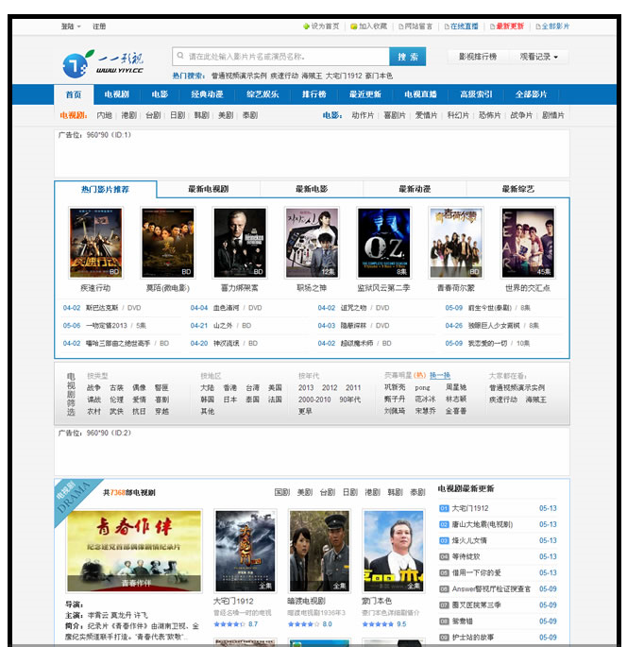Click the magnifier icon in search box
This screenshot has width=644, height=647.
click(180, 56)
